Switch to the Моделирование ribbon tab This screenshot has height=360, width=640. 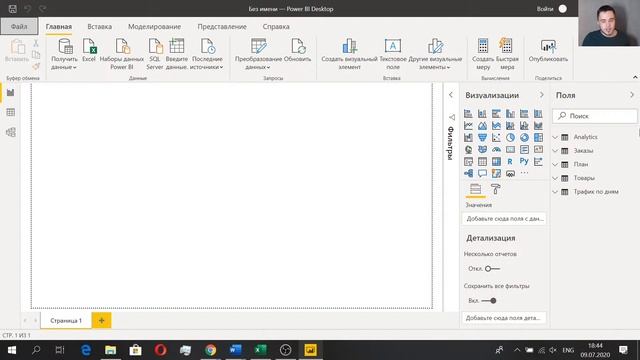154,27
